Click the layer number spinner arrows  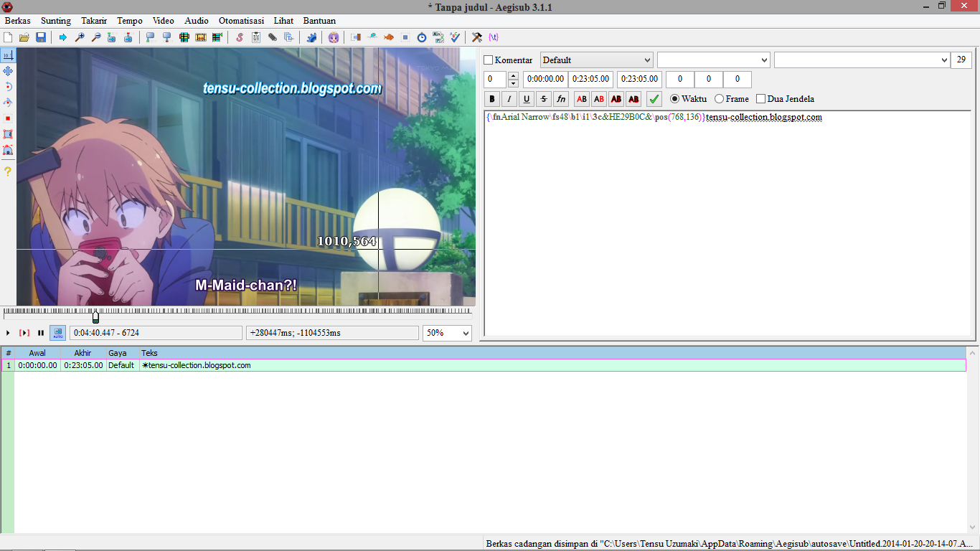[x=513, y=80]
